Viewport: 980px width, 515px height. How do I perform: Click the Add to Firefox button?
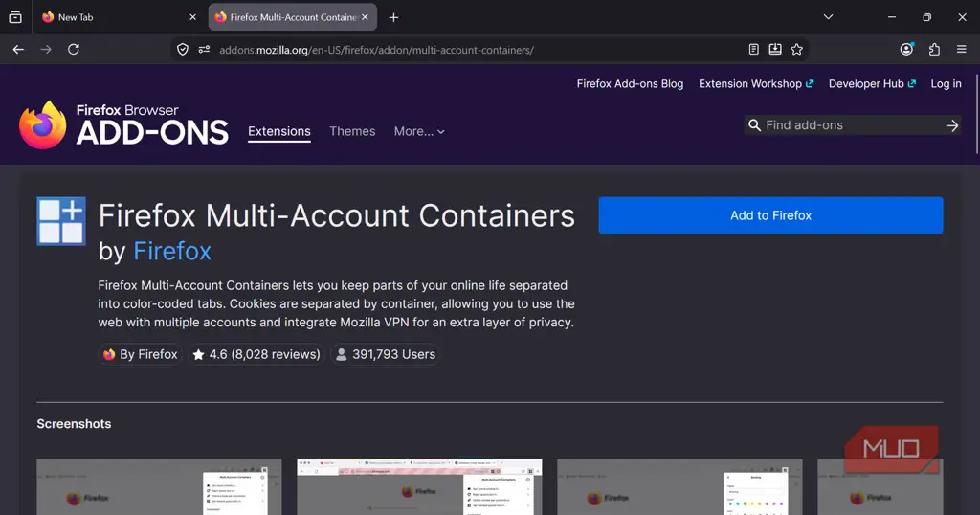pyautogui.click(x=770, y=215)
